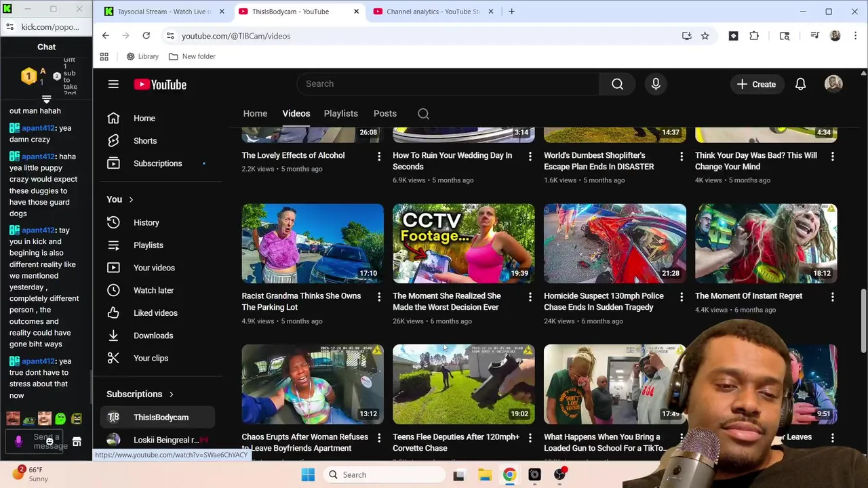Open File Explorer from the taskbar
Screen dimensions: 868x488
pos(484,474)
